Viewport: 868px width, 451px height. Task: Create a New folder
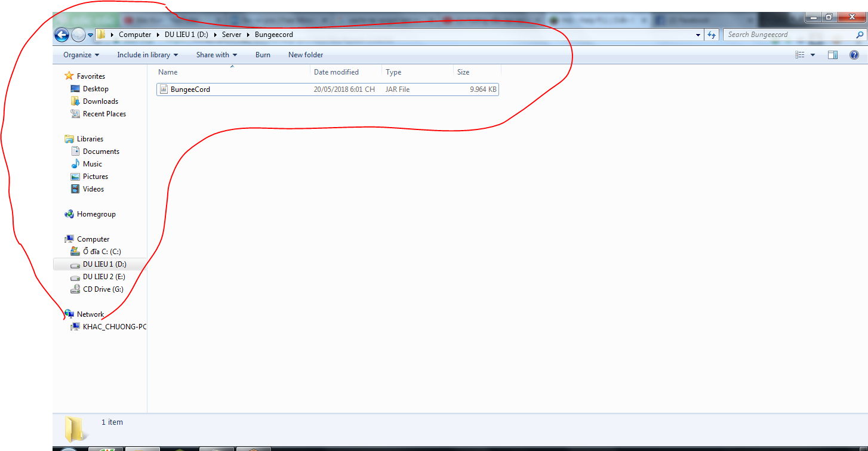[x=306, y=55]
